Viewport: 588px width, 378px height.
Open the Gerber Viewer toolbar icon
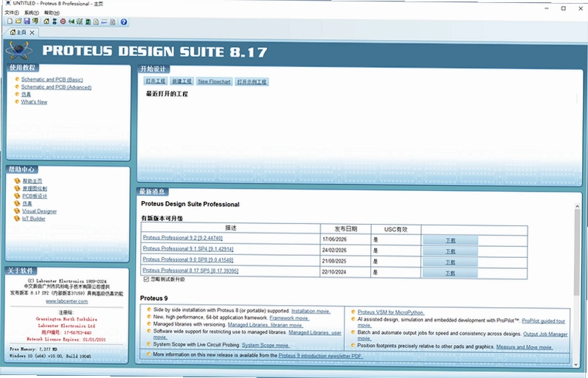[x=79, y=21]
